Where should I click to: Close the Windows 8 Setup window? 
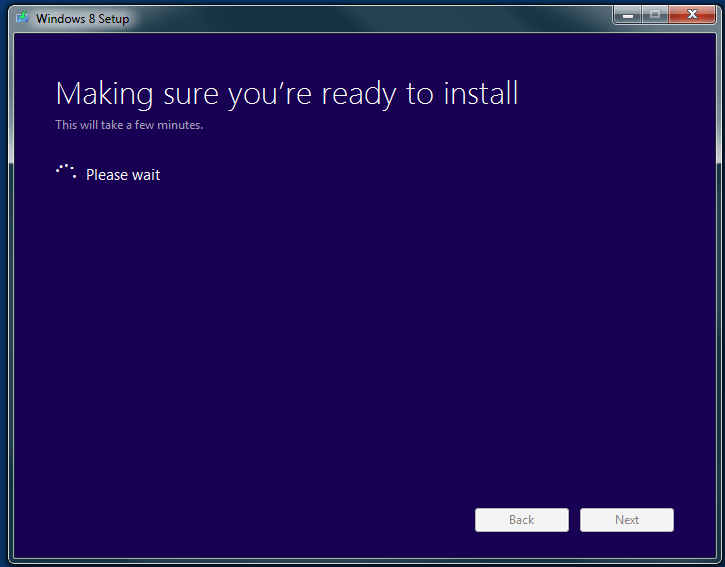[692, 14]
